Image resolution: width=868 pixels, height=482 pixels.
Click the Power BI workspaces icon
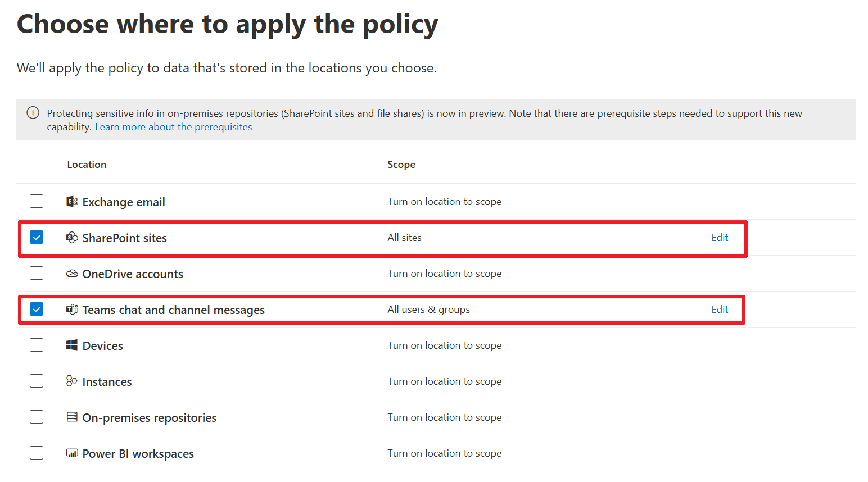click(72, 453)
